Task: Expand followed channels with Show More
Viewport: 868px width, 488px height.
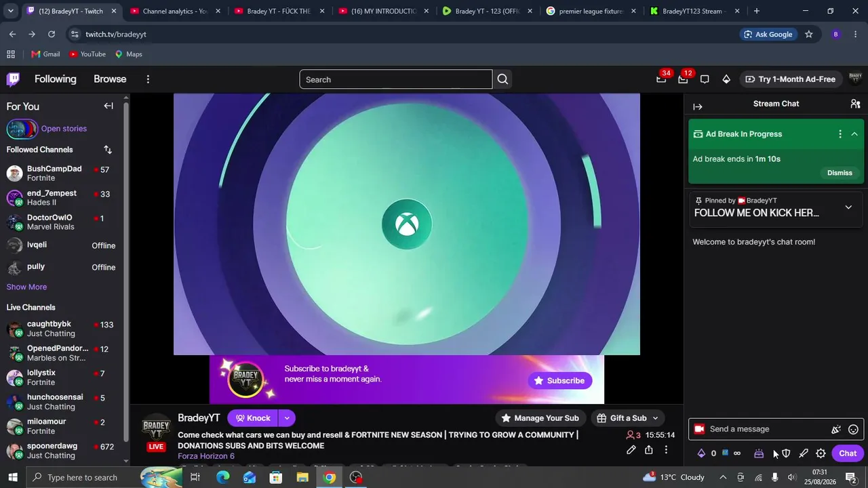Action: (x=26, y=287)
